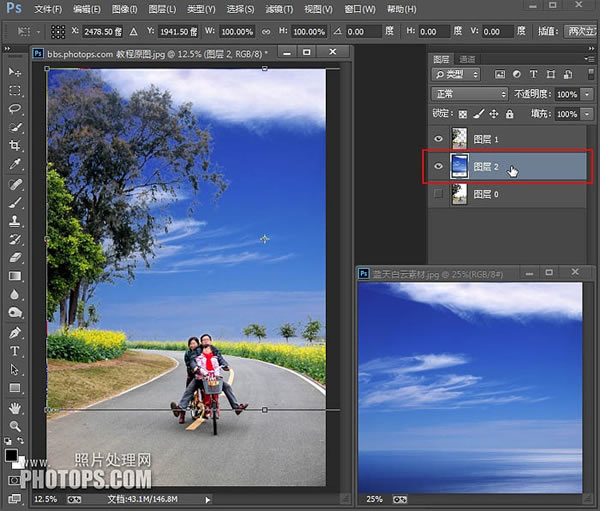Toggle lock position
Screen dimensions: 600x511
point(494,114)
